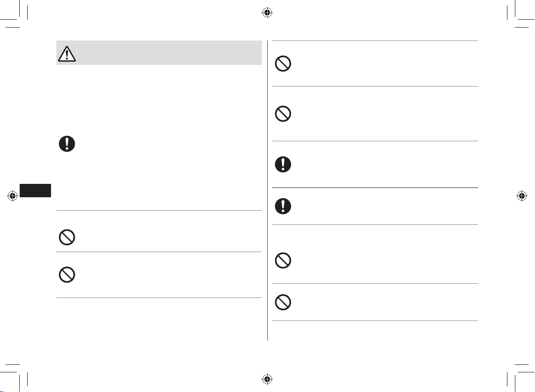Screen dimensions: 535x392
Task: Click the warning triangle icon in gray header
Action: (67, 53)
